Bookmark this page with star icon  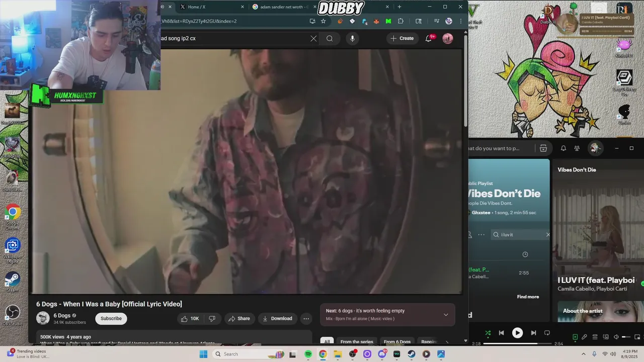[323, 21]
